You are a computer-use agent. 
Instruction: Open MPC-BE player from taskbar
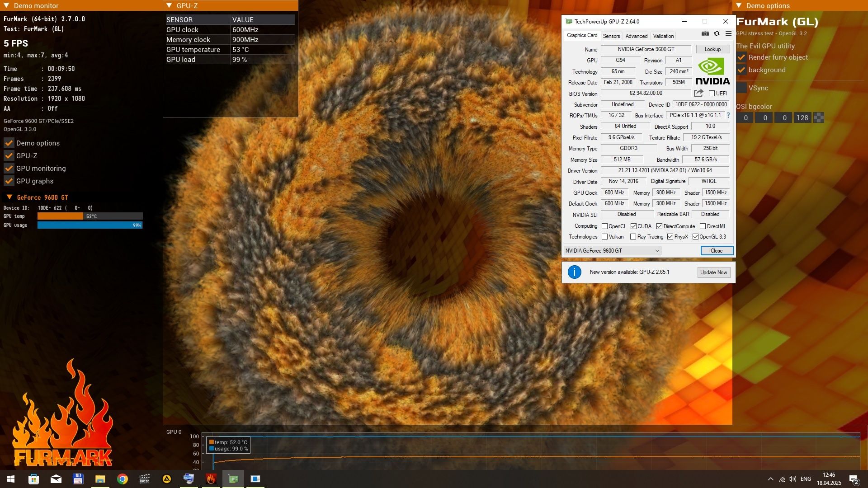point(145,479)
